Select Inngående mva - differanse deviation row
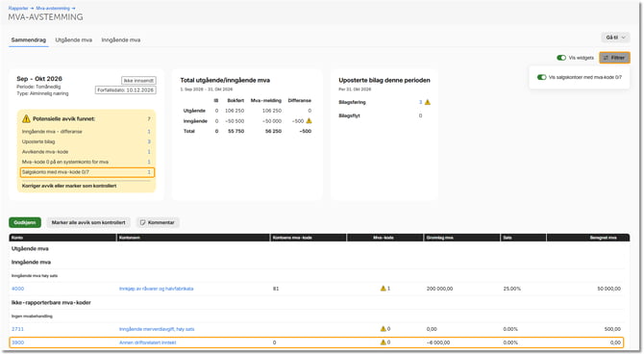 87,132
